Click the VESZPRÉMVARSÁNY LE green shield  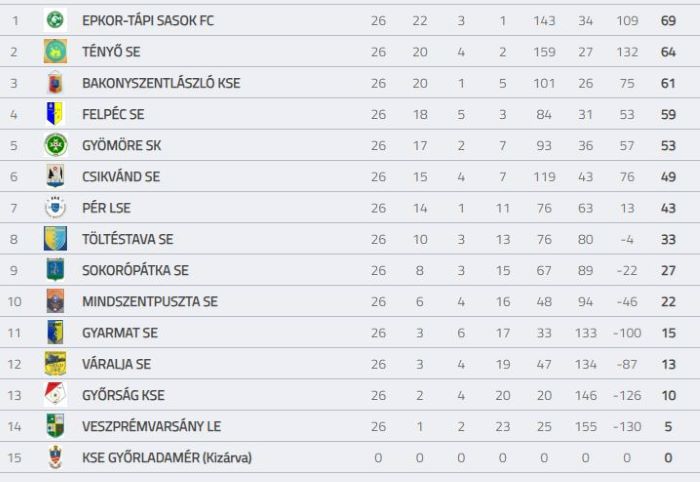coord(55,426)
